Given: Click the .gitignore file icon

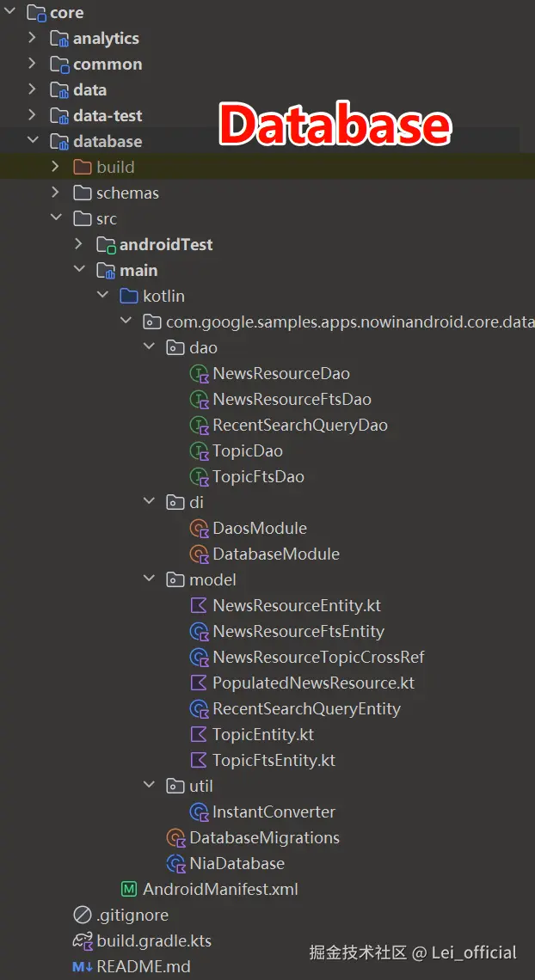Looking at the screenshot, I should [83, 916].
